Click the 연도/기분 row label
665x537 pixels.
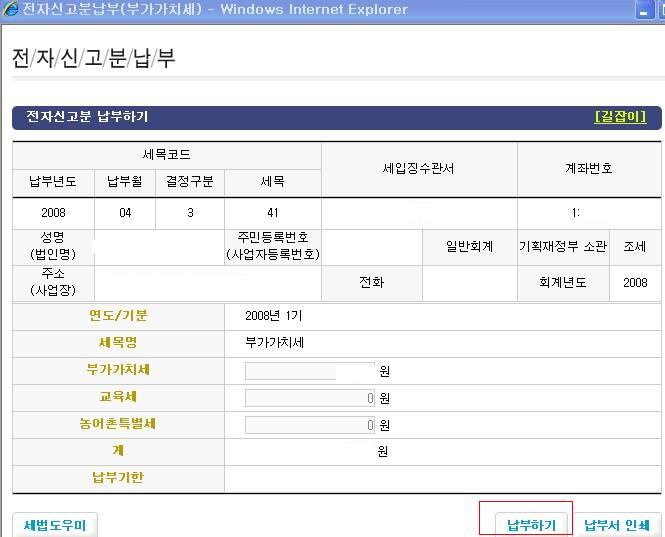pos(118,316)
